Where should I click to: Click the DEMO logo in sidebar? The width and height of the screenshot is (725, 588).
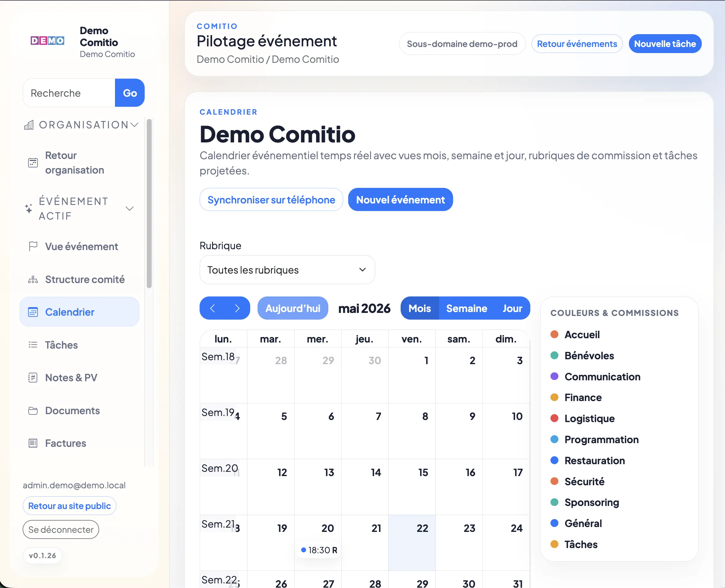click(x=47, y=41)
